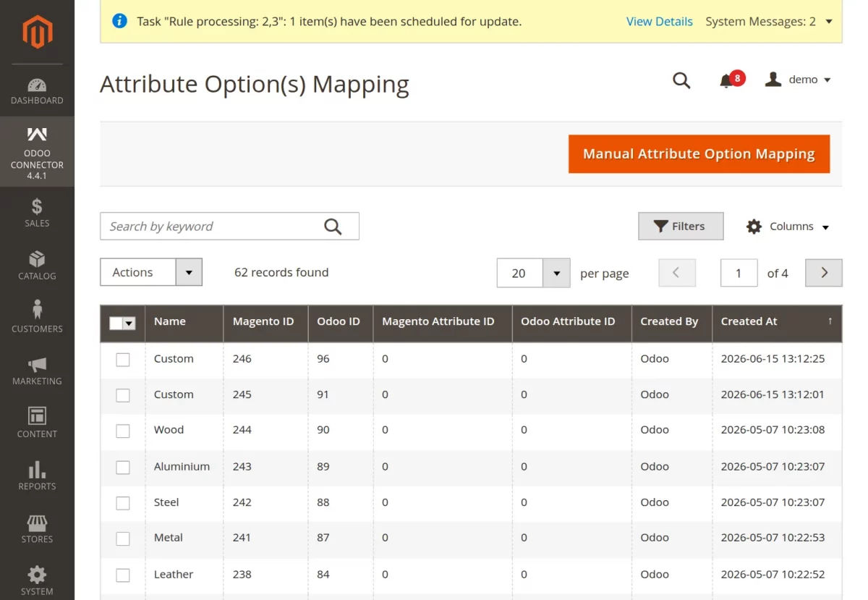Open notifications bell with 8 alerts
The width and height of the screenshot is (868, 600).
(731, 80)
